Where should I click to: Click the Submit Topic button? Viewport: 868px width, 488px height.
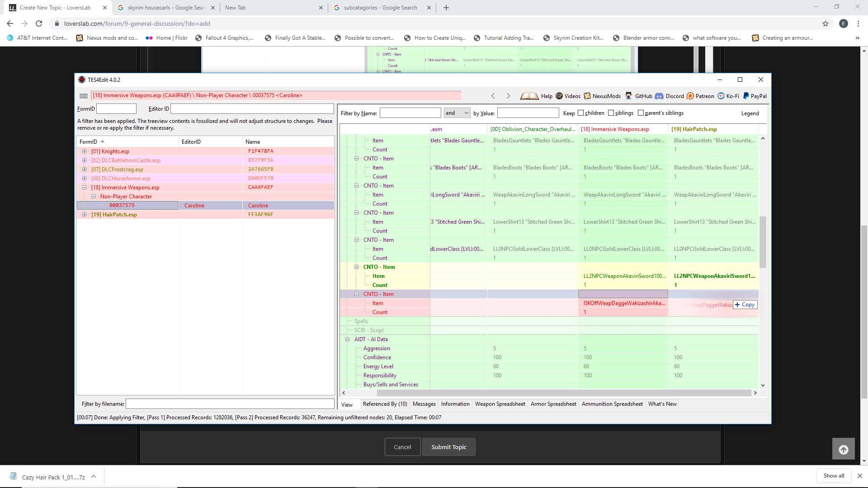pos(448,447)
